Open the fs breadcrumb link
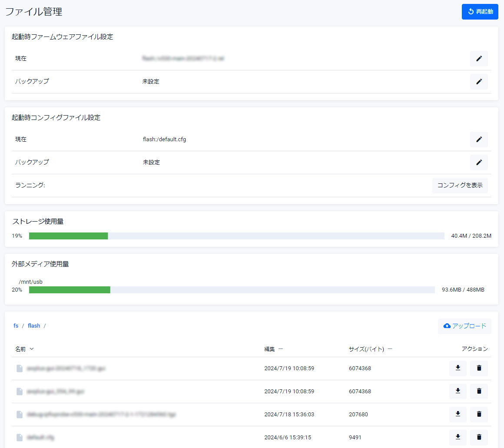Screen dimensions: 504x448 point(16,326)
